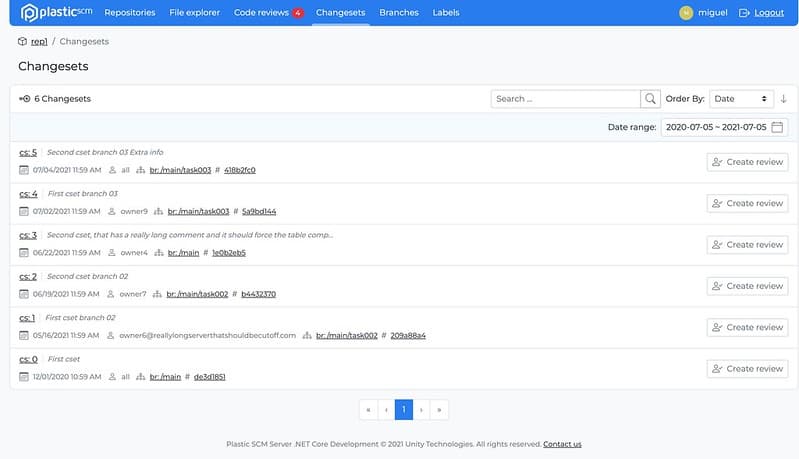Click the Plastic SCM logo
Screen dimensions: 799x459
(57, 12)
